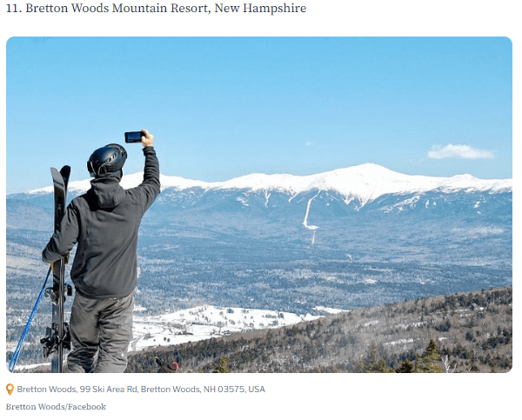Image resolution: width=522 pixels, height=420 pixels.
Task: Click the blue ski pole strap
Action: click(29, 321)
